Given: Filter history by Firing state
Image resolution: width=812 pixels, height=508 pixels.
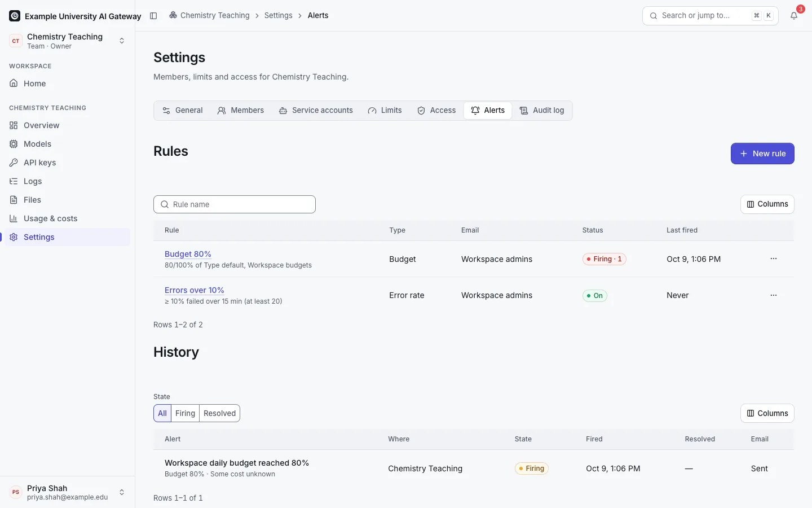Looking at the screenshot, I should (x=185, y=413).
